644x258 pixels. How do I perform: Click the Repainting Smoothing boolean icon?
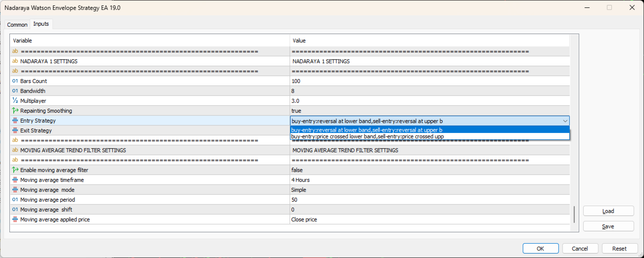(x=15, y=111)
